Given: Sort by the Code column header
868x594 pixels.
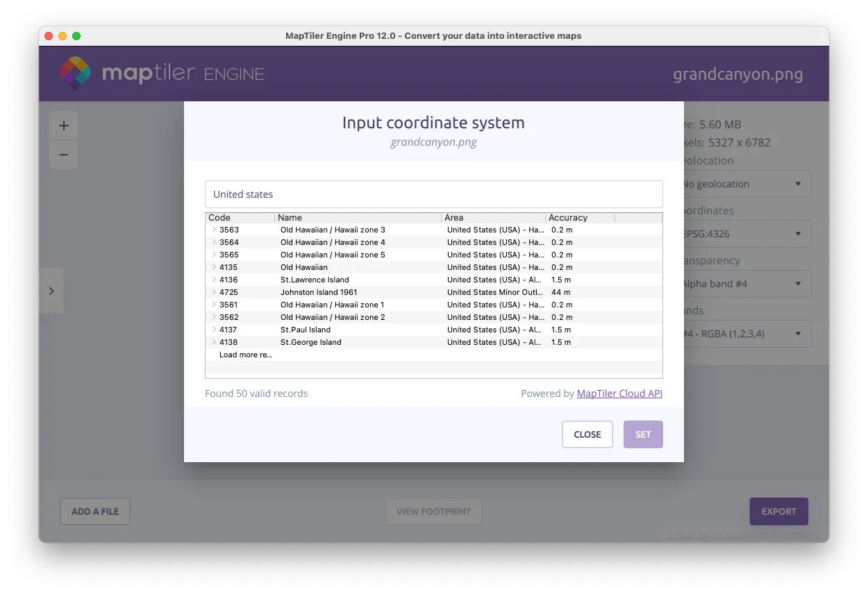Looking at the screenshot, I should (240, 218).
